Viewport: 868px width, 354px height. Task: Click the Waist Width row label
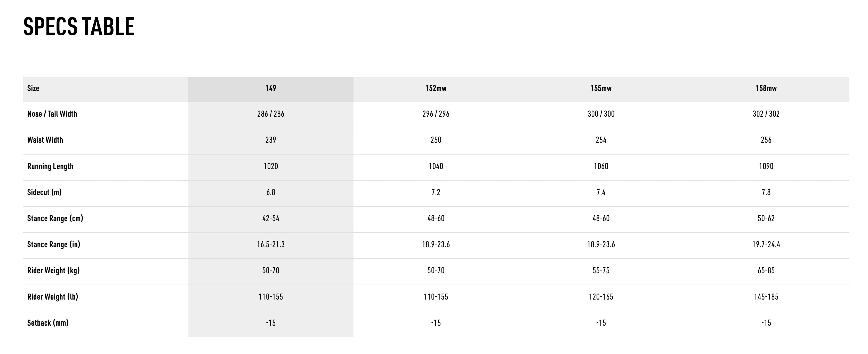[x=45, y=140]
